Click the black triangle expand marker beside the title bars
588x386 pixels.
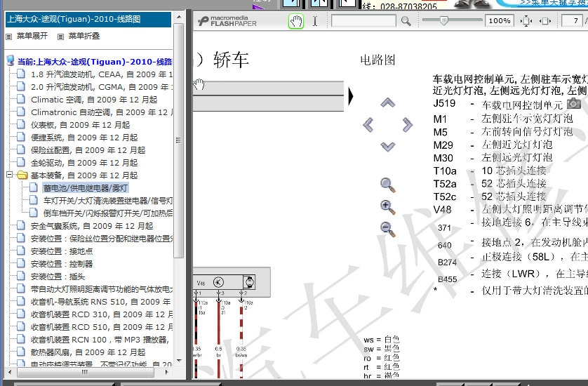(x=351, y=96)
